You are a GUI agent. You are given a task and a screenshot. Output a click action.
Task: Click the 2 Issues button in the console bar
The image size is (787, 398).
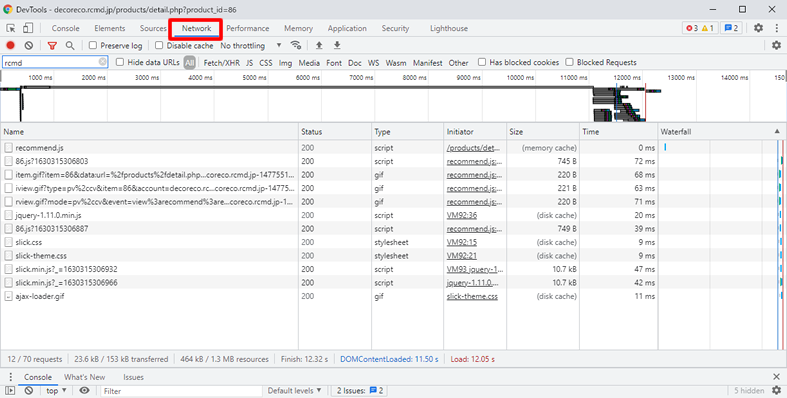pos(359,390)
